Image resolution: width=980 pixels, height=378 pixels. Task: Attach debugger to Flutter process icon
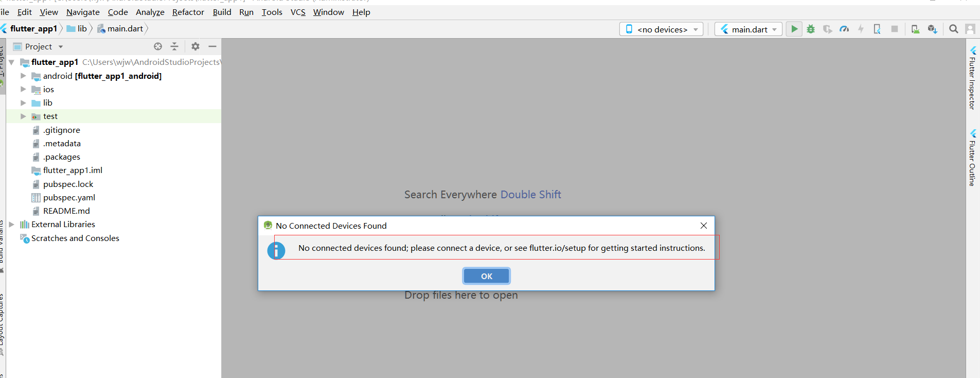pos(877,29)
